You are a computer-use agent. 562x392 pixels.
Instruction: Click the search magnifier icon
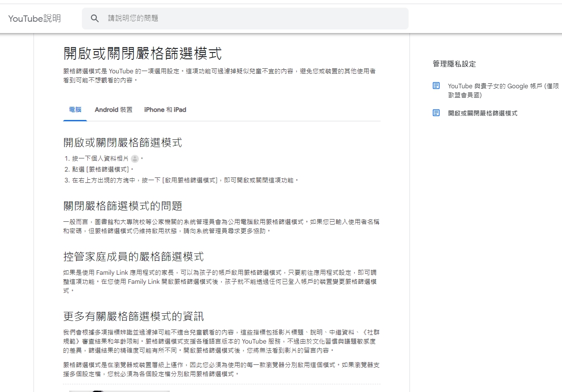click(x=95, y=19)
